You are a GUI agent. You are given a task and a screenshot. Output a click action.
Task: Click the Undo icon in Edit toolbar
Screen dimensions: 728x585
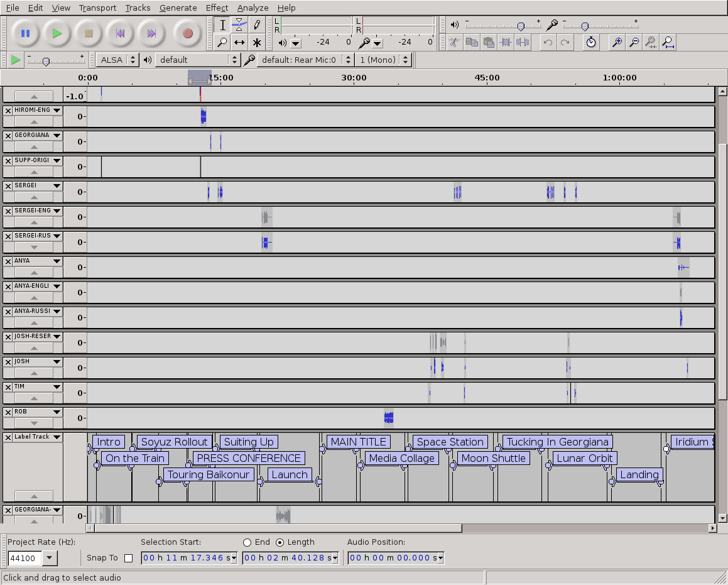(x=547, y=42)
